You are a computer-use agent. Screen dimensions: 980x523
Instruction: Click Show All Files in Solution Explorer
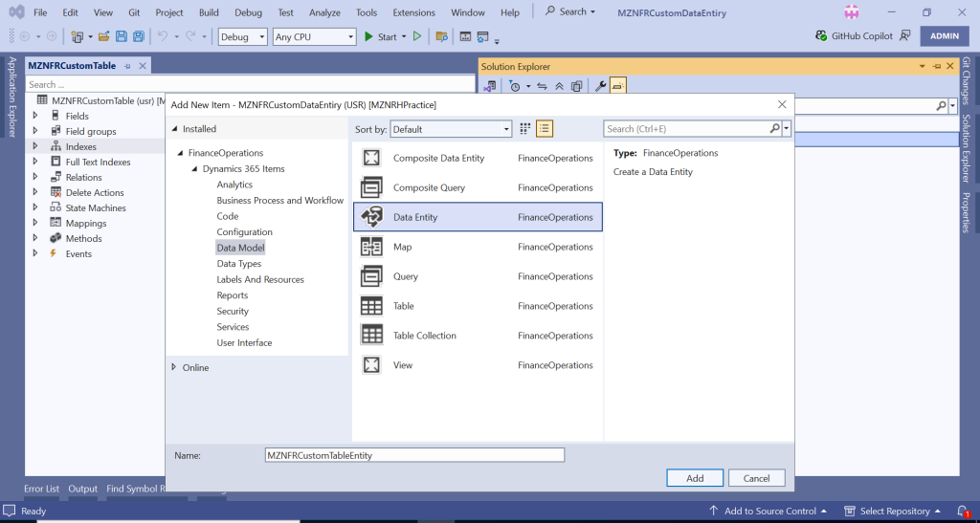pos(577,86)
